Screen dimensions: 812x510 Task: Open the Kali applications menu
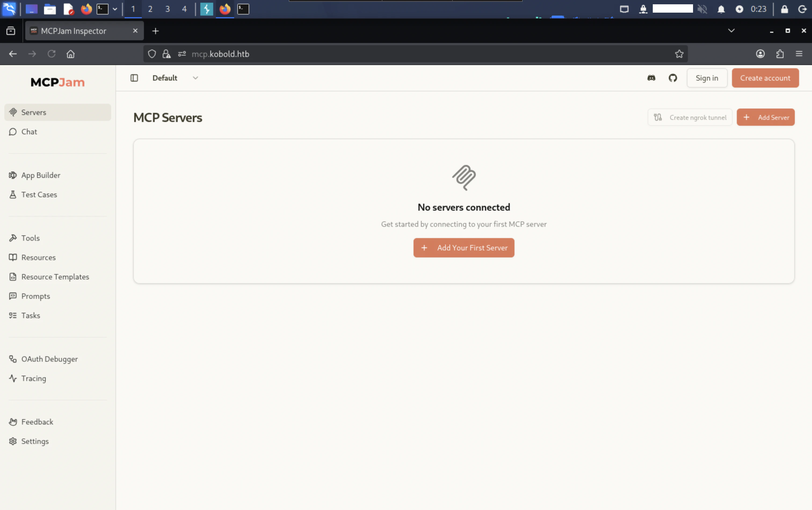click(9, 9)
